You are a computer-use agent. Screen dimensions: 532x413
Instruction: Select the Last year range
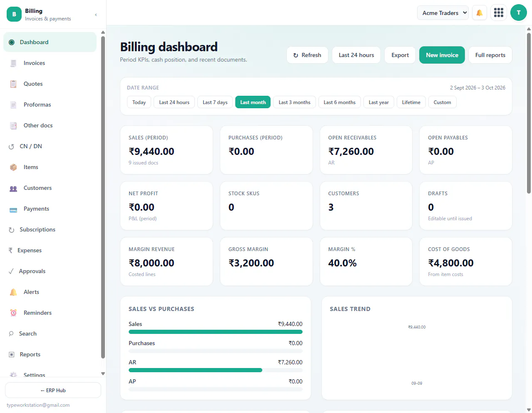pyautogui.click(x=379, y=102)
